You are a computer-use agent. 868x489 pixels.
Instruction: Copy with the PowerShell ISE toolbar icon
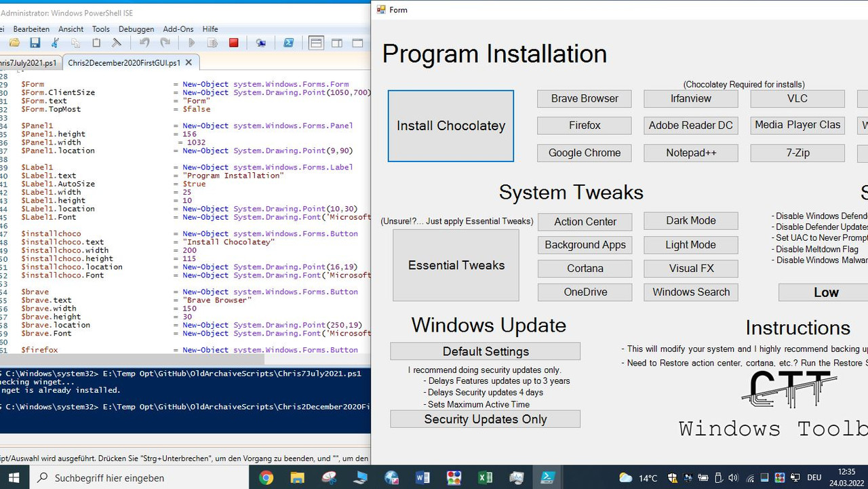pos(75,43)
